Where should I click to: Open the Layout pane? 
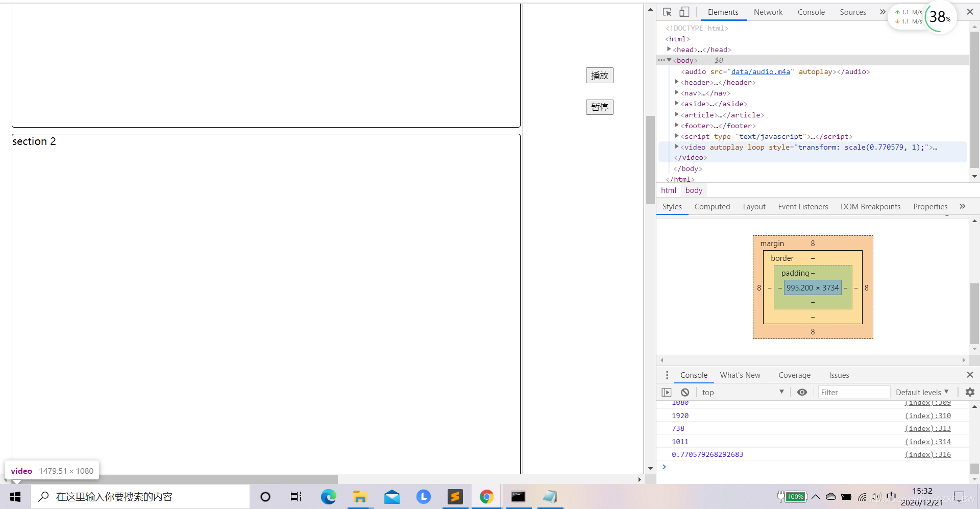click(754, 207)
